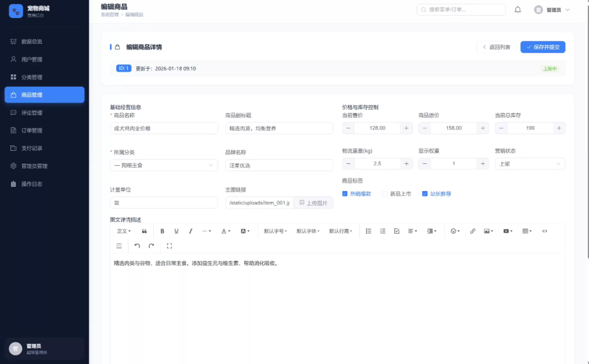Click the 返回列表 button
The image size is (589, 364).
(496, 47)
